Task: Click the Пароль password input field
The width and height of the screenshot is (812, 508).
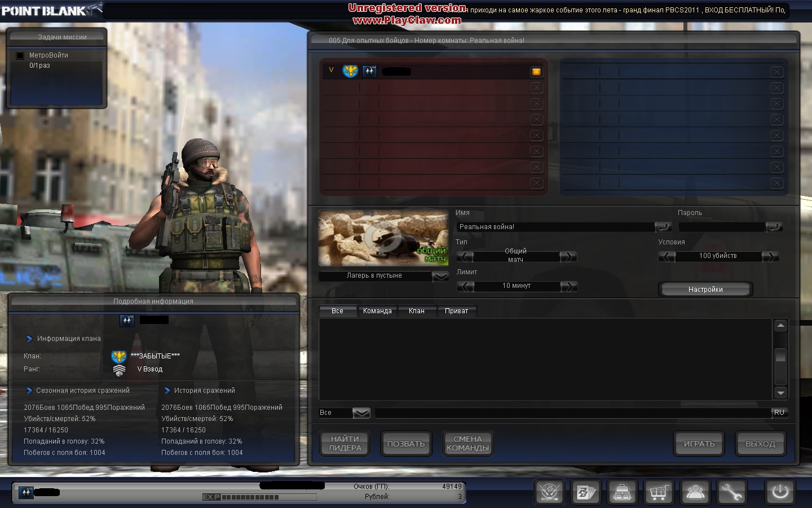Action: (722, 227)
